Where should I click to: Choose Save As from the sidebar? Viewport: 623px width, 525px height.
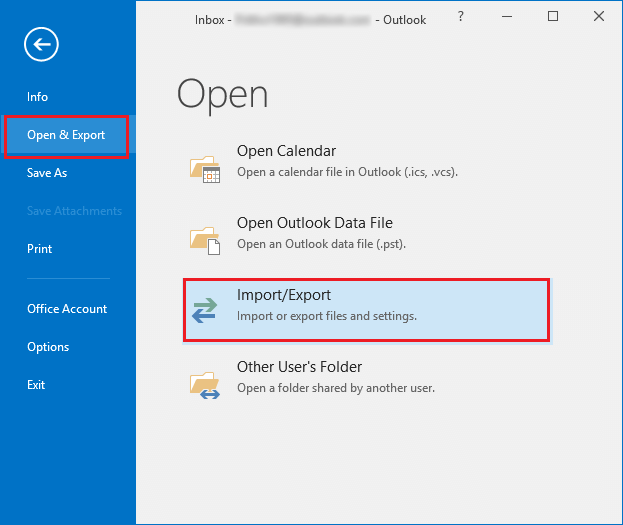coord(47,173)
